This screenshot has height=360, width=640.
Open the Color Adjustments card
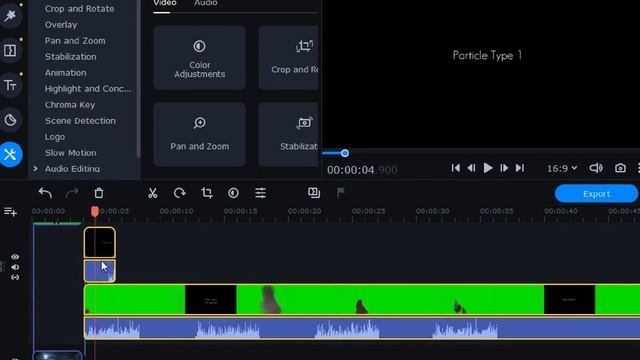[199, 58]
